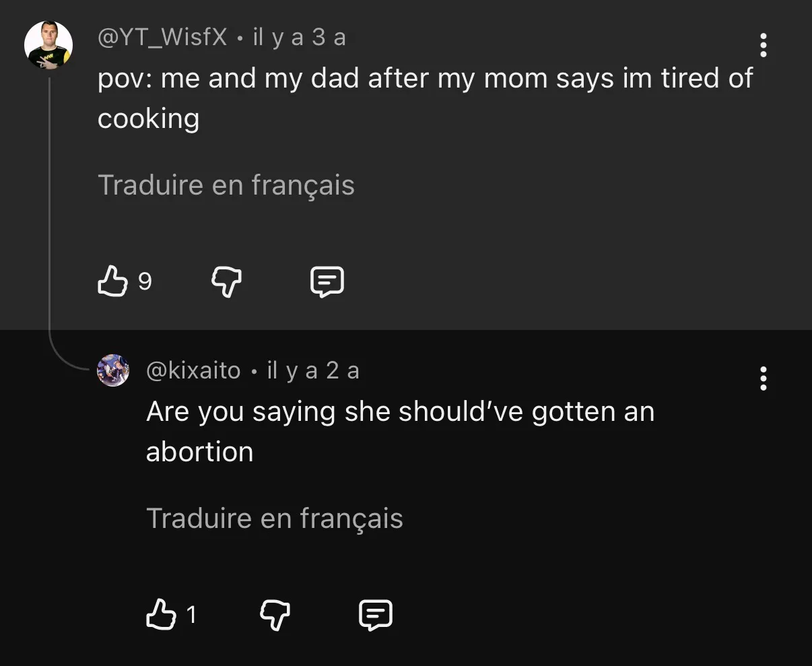Open @kixaito profile avatar
The image size is (812, 666).
click(x=113, y=370)
